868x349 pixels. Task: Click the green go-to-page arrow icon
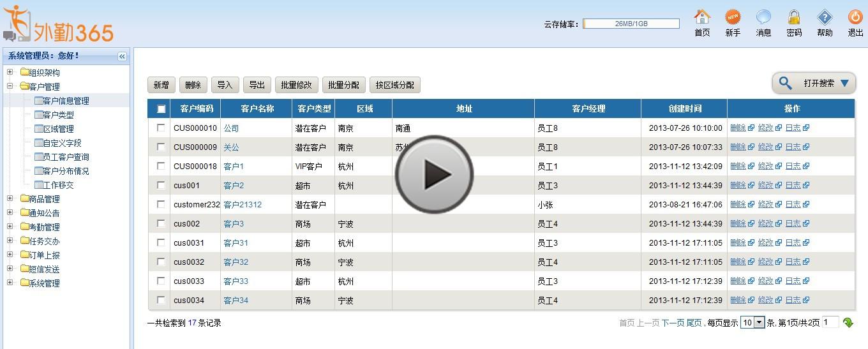(x=848, y=323)
